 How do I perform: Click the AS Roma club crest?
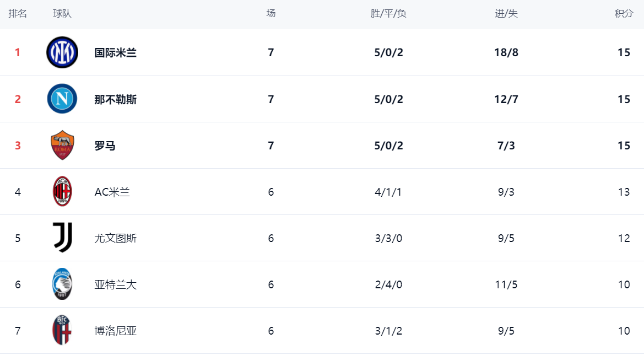[62, 146]
